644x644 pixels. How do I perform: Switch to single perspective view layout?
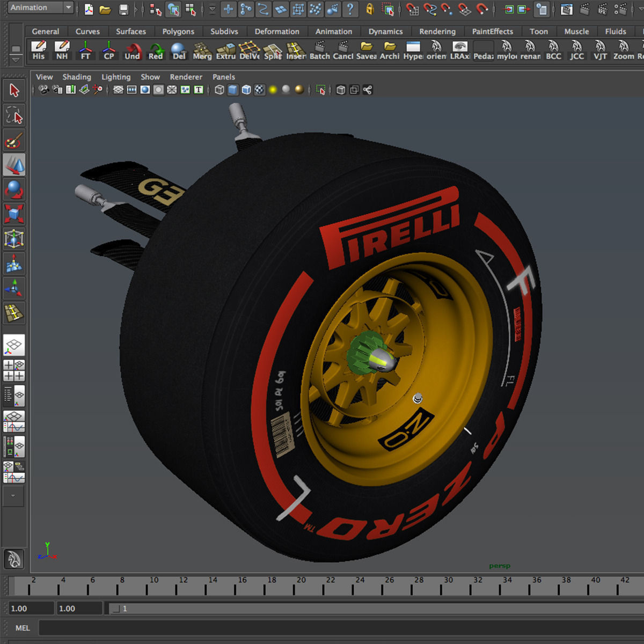pyautogui.click(x=14, y=346)
